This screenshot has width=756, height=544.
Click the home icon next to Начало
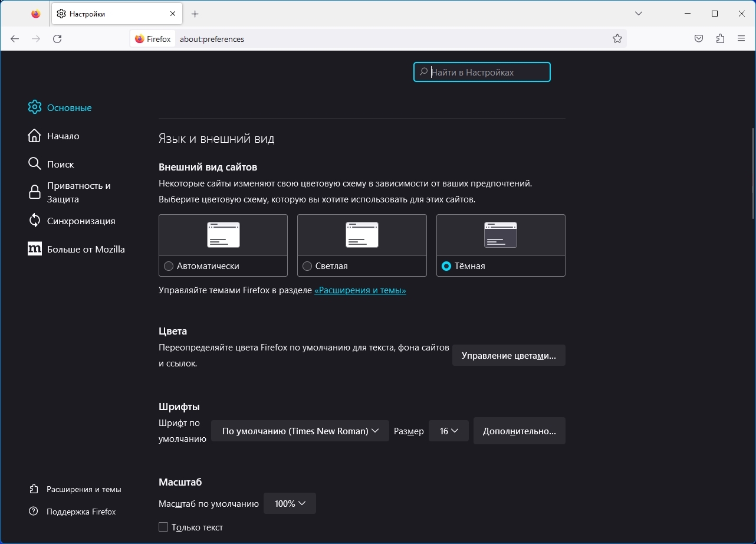(x=35, y=136)
